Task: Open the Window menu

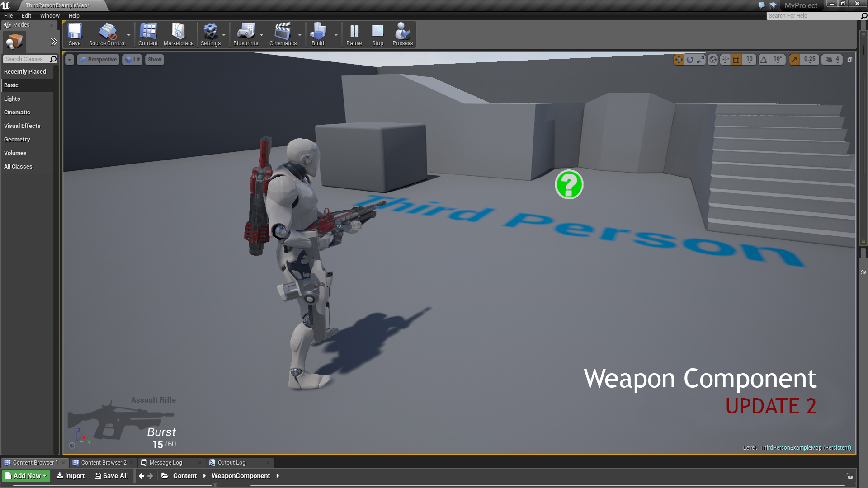Action: 50,15
